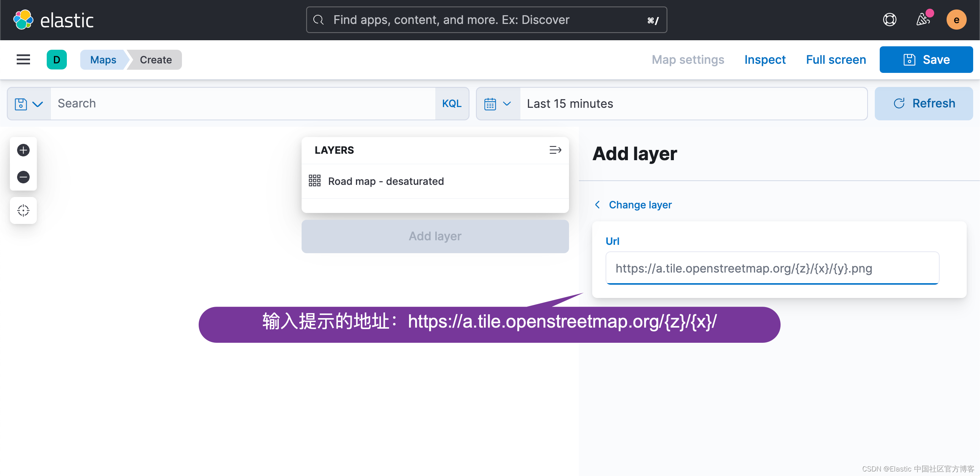Open the hamburger navigation menu

(x=23, y=60)
